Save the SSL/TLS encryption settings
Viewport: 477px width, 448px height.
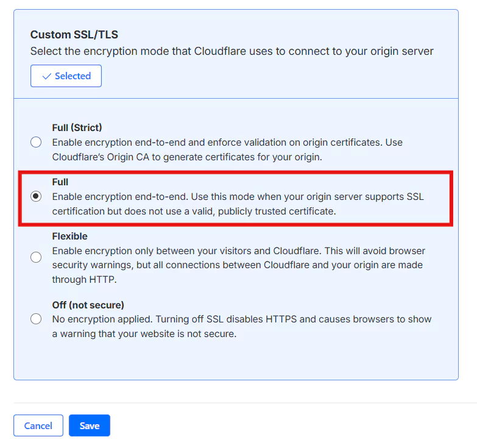[89, 425]
